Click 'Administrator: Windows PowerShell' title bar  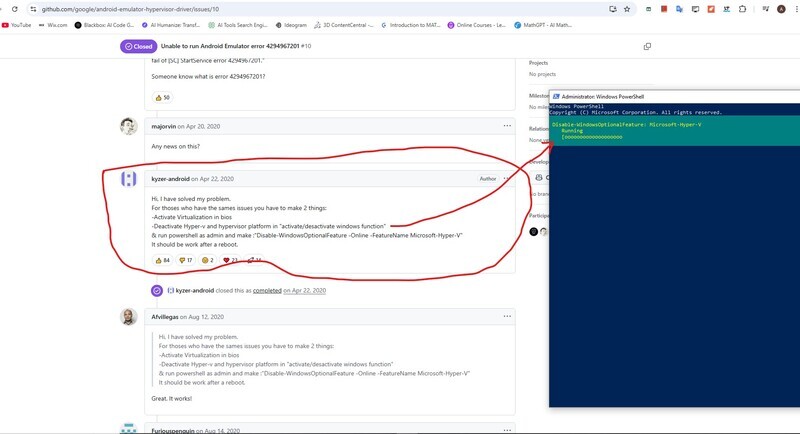pos(603,96)
